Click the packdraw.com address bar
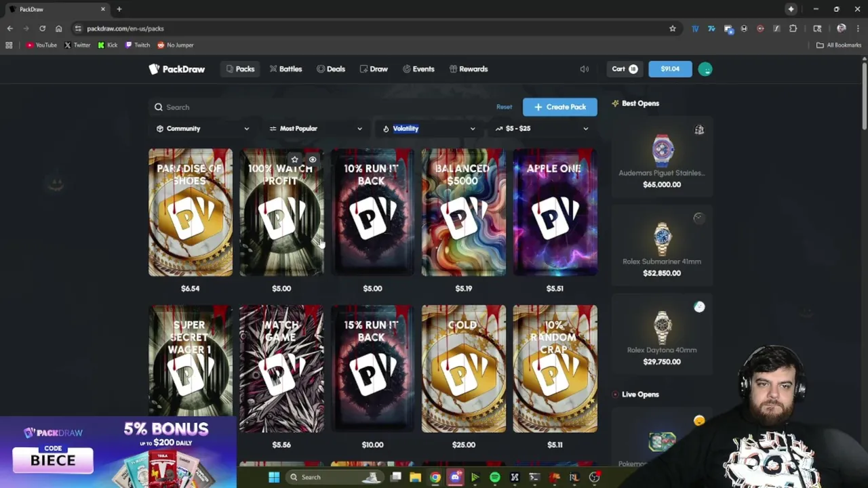Screen dimensions: 868x488 point(373,28)
